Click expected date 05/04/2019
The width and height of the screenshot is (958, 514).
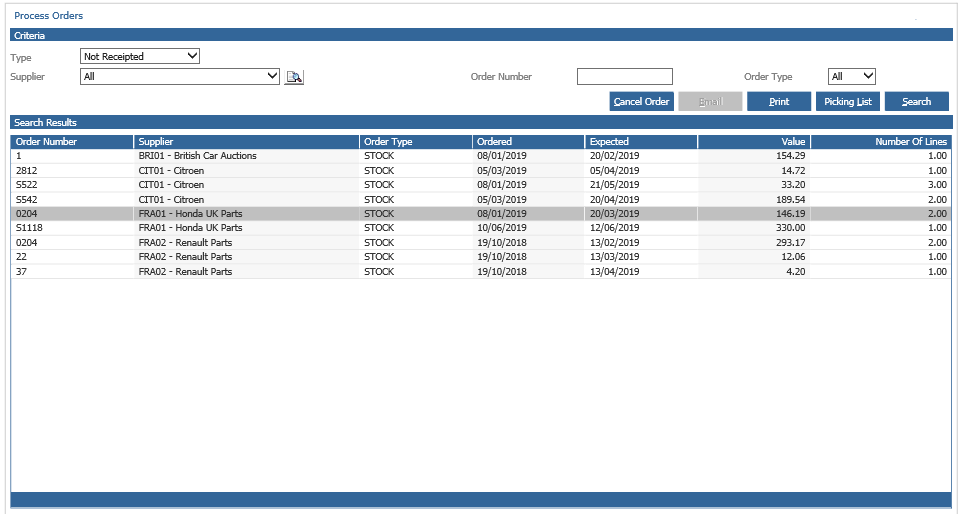point(615,171)
